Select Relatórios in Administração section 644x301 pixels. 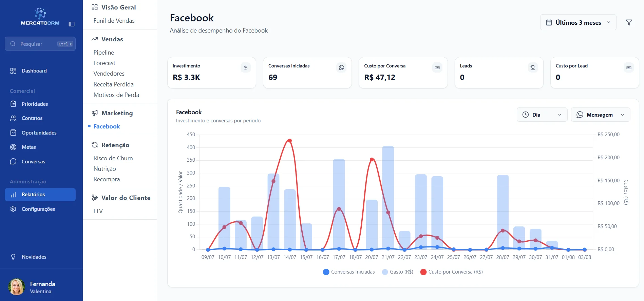pos(40,195)
